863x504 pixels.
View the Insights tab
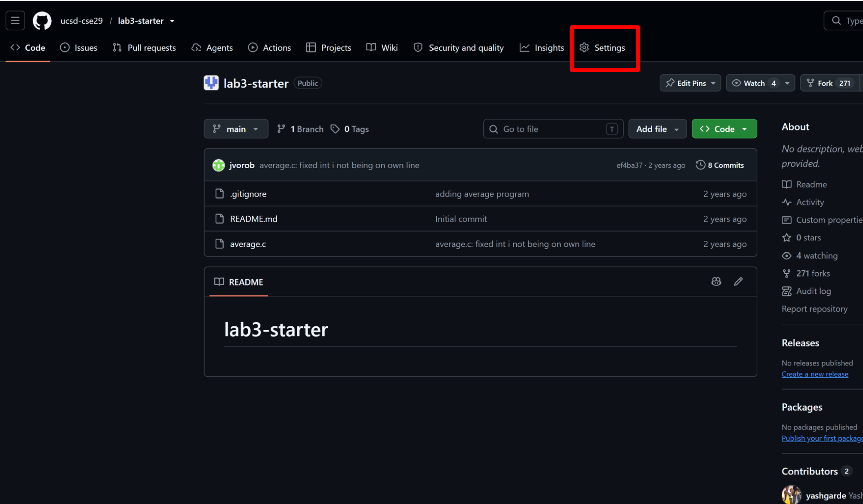pos(542,48)
